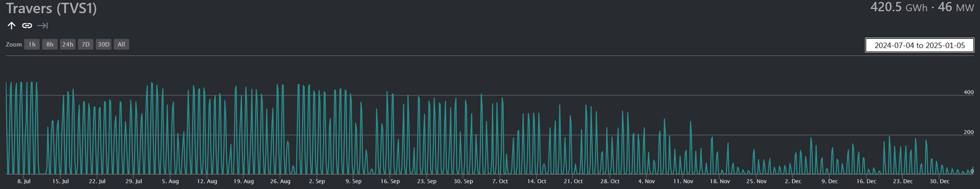980x189 pixels.
Task: Click the 400 y-axis label
Action: pyautogui.click(x=968, y=92)
